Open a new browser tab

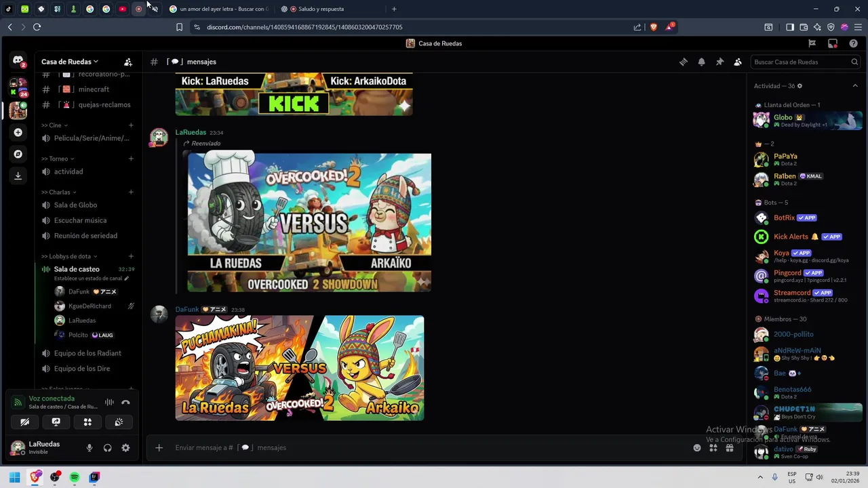click(x=394, y=9)
